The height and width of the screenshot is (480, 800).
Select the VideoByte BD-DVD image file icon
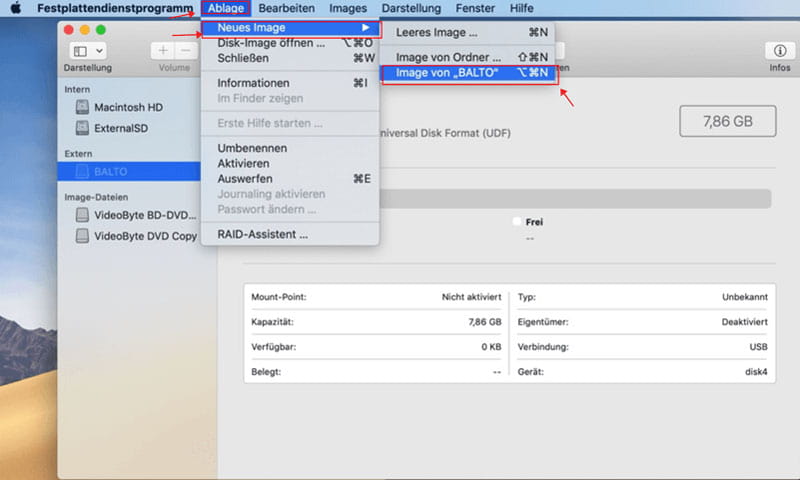pos(83,215)
